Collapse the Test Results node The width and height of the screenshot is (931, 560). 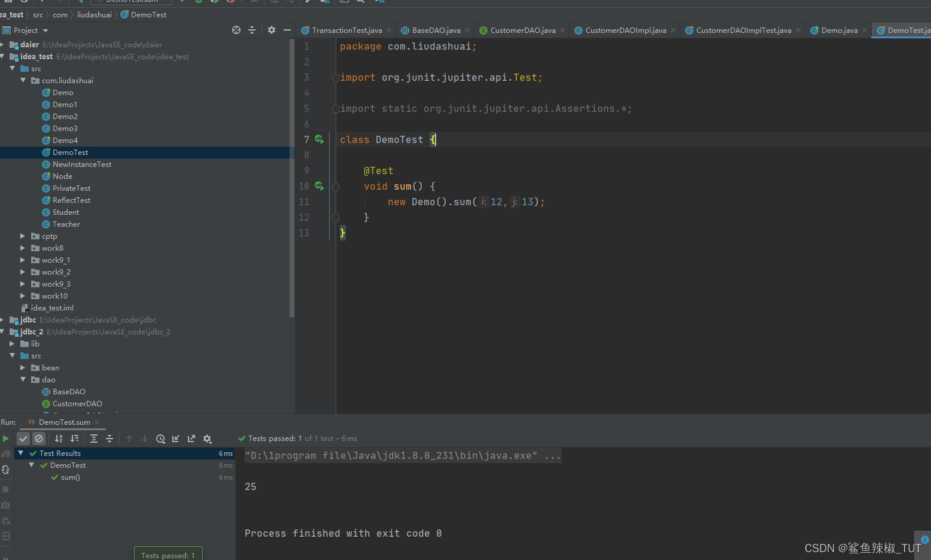click(x=21, y=453)
